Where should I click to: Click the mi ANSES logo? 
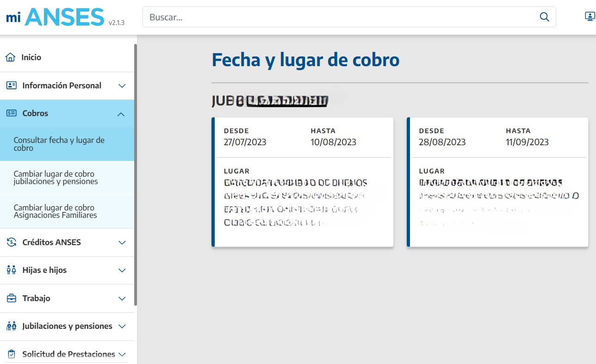coord(56,17)
